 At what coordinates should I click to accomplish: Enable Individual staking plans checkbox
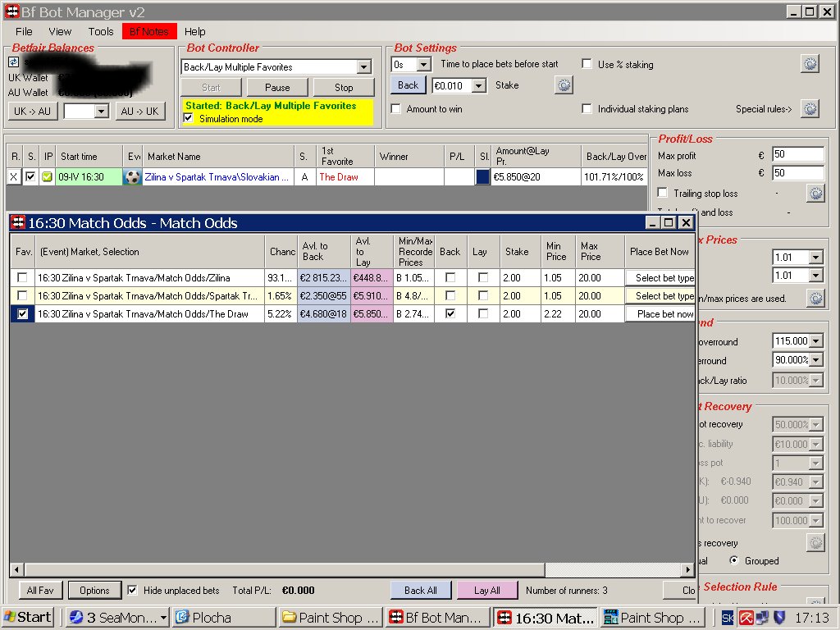click(587, 109)
